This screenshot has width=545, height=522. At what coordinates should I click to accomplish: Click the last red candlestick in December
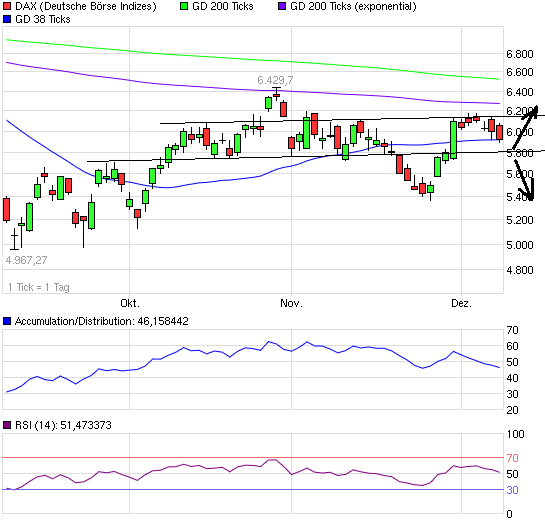coord(499,132)
